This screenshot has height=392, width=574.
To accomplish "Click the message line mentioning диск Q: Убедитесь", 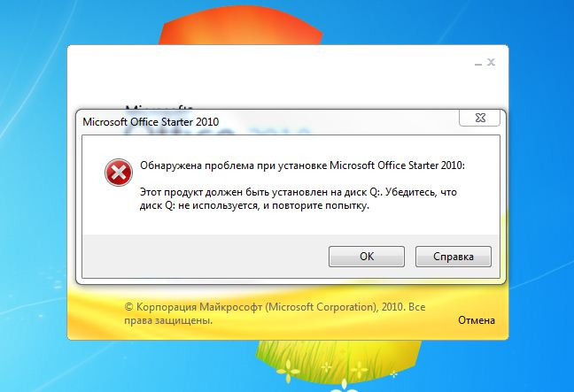I will (299, 192).
